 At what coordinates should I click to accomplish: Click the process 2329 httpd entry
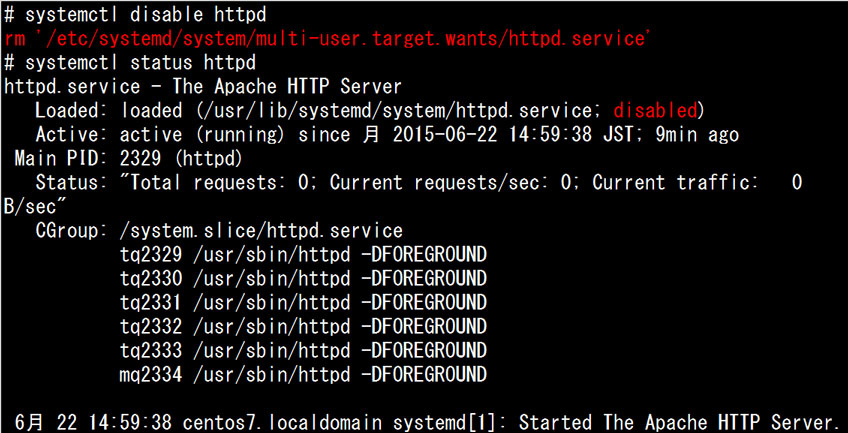[303, 254]
